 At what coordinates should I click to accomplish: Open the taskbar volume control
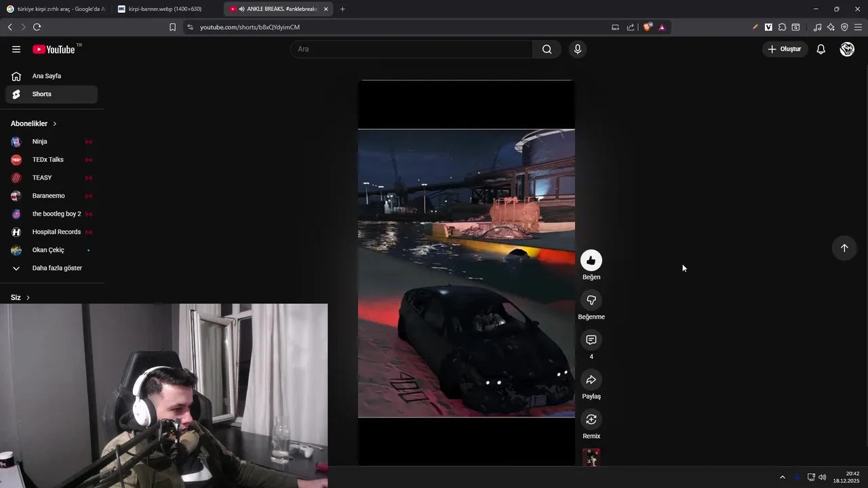[x=823, y=477]
